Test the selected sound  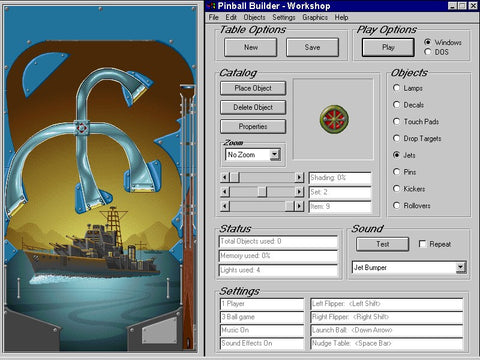click(383, 244)
